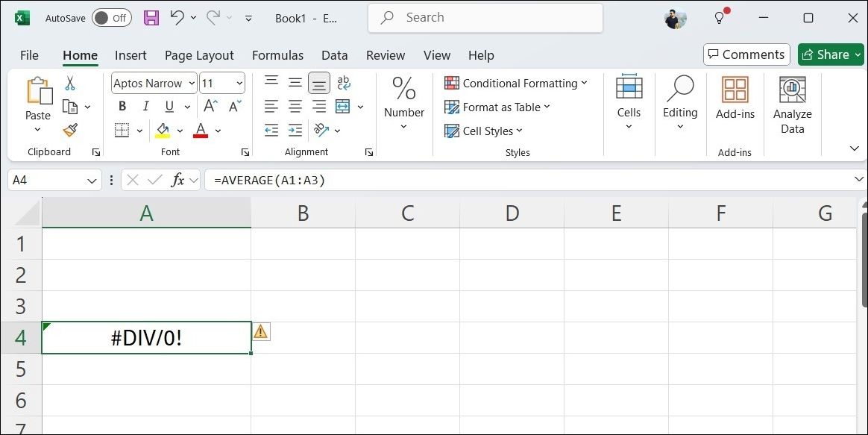Expand the Name Box dropdown
Screen dimensions: 868x435
pyautogui.click(x=92, y=181)
